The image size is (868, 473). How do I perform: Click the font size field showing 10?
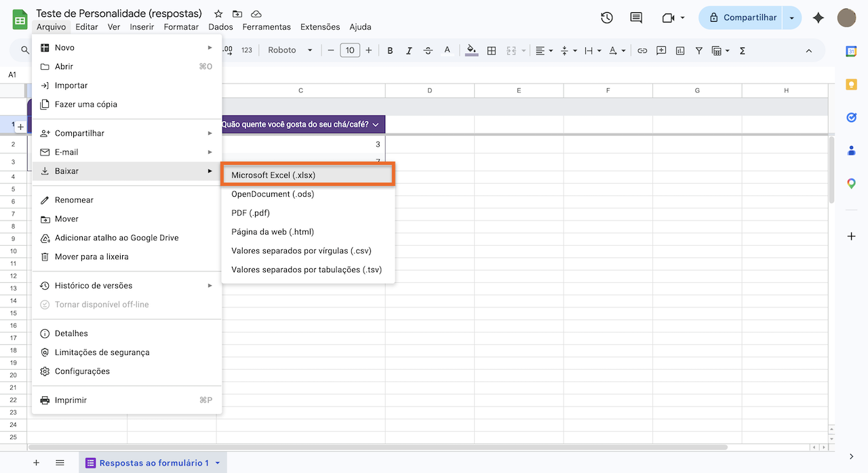tap(350, 50)
